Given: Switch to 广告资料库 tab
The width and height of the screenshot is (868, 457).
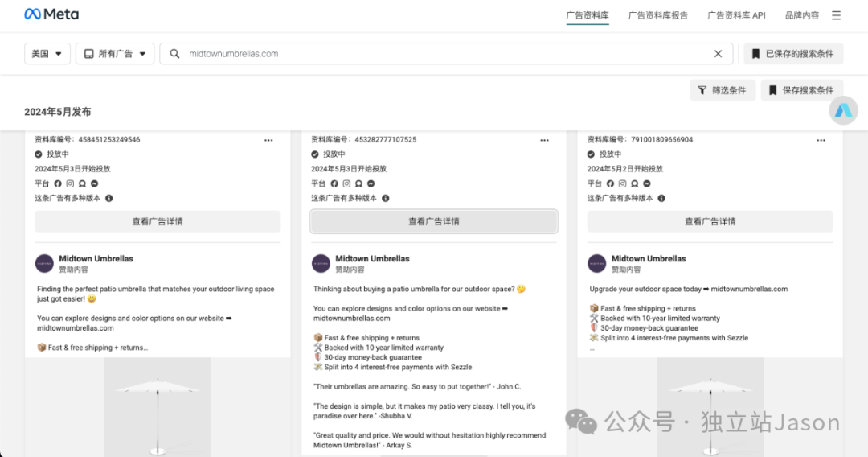Looking at the screenshot, I should 588,15.
